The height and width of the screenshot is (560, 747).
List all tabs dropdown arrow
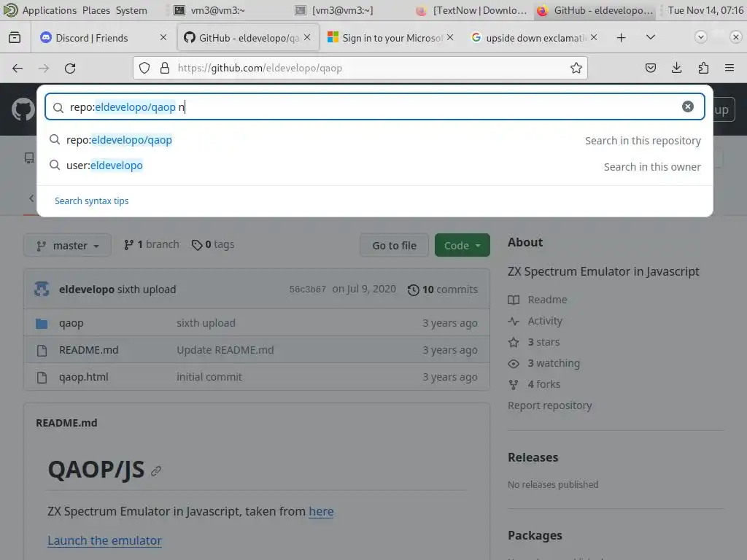[650, 38]
